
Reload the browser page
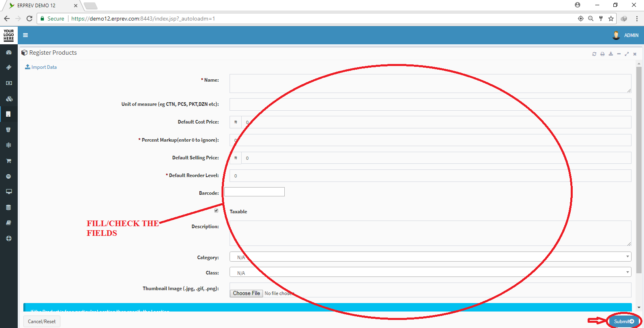point(29,19)
